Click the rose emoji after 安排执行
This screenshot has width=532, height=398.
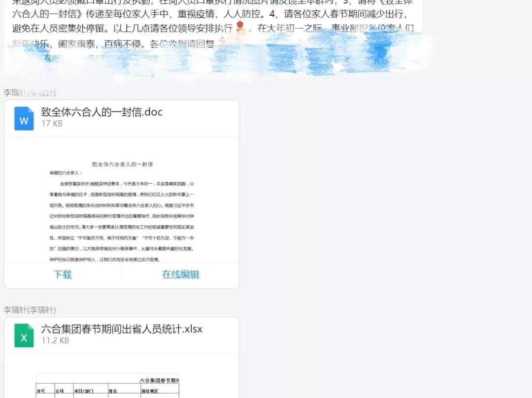tap(239, 28)
